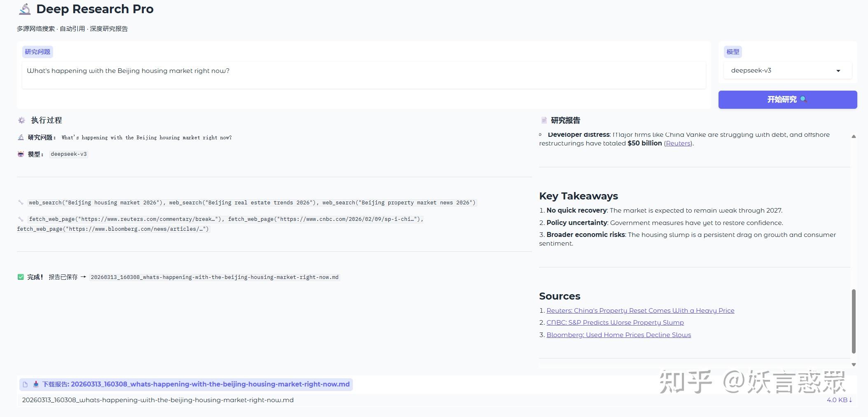Click the microscope logo beside Deep Research Pro

pyautogui.click(x=25, y=9)
